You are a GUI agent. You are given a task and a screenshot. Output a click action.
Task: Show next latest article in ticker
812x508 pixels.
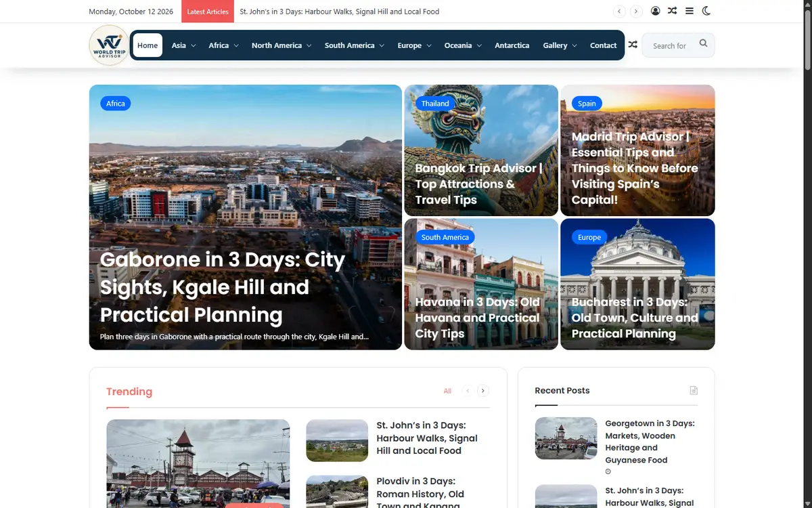[x=636, y=12]
